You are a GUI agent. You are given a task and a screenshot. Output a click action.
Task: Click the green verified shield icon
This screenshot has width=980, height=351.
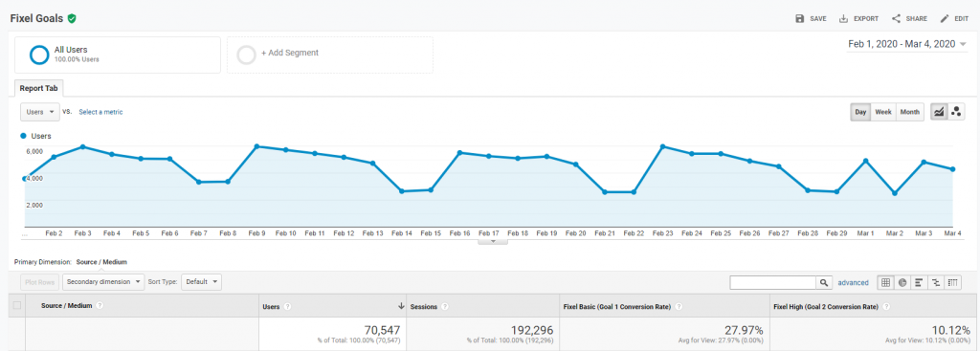click(x=72, y=19)
